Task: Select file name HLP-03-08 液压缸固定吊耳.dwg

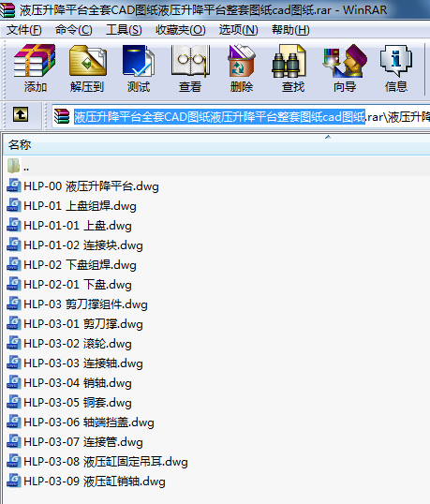Action: 106,462
